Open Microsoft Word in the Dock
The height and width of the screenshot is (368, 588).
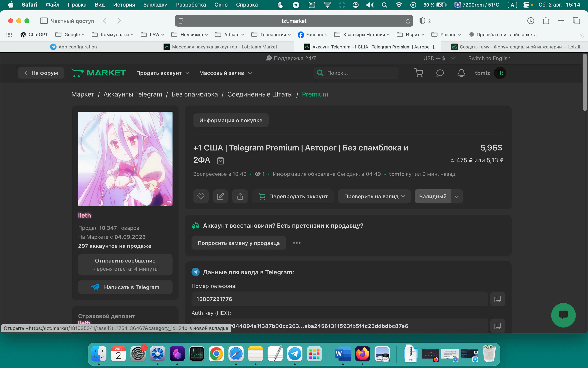(343, 354)
